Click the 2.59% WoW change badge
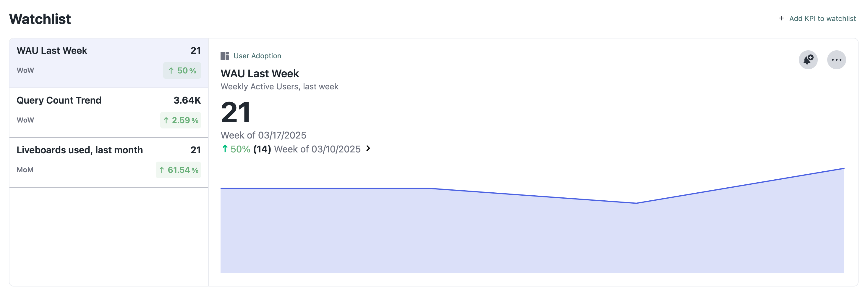Image resolution: width=868 pixels, height=293 pixels. point(181,120)
